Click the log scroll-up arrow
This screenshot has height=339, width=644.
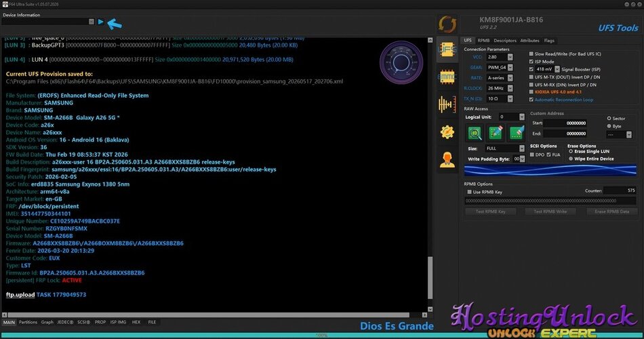[430, 40]
